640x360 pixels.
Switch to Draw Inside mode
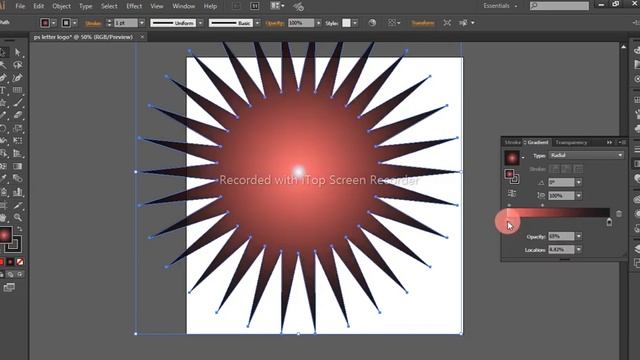(x=19, y=274)
